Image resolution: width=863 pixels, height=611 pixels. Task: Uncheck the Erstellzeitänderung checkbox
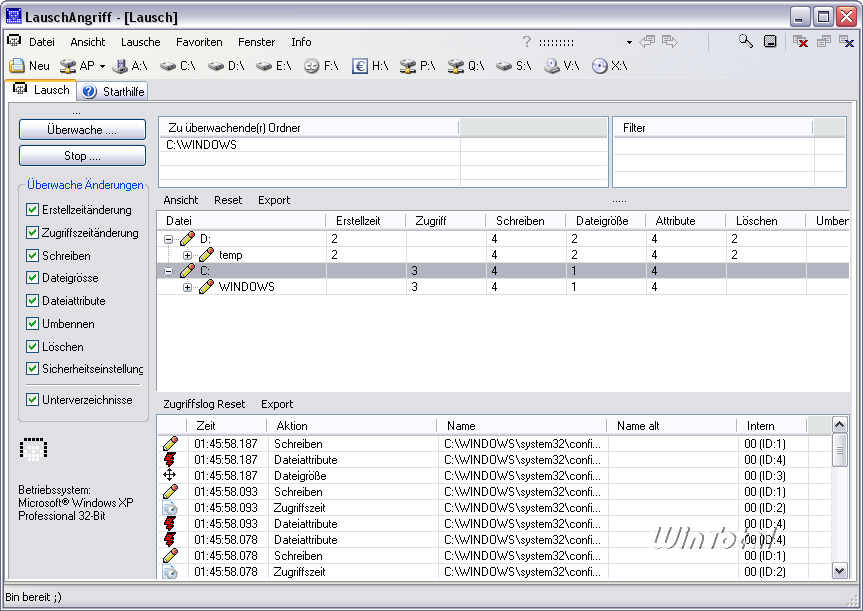tap(33, 210)
